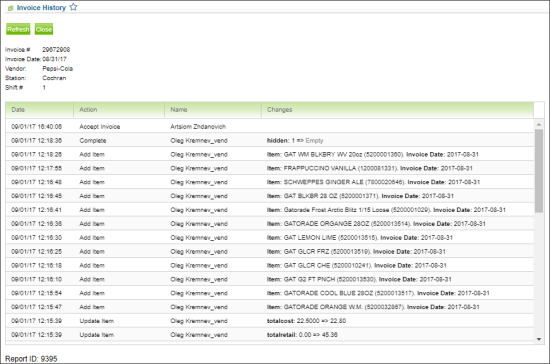Click the Report ID: 9395 text
This screenshot has height=364, width=550.
click(31, 359)
